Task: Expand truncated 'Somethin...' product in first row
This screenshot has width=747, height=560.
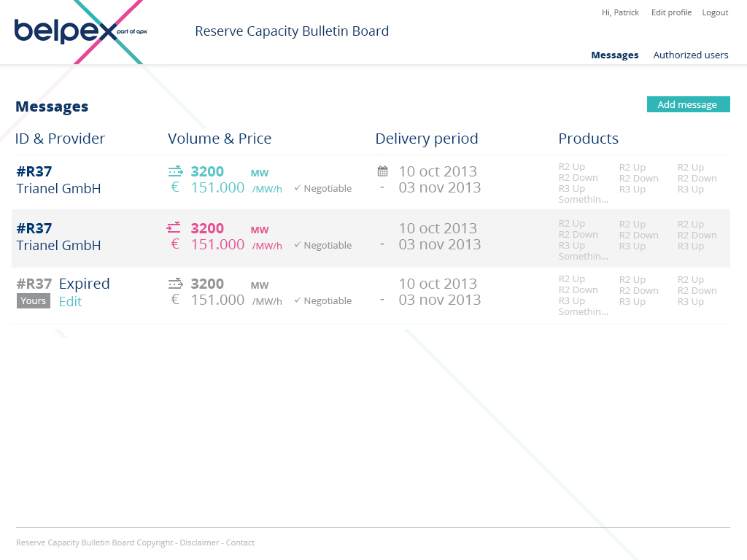Action: pos(583,200)
